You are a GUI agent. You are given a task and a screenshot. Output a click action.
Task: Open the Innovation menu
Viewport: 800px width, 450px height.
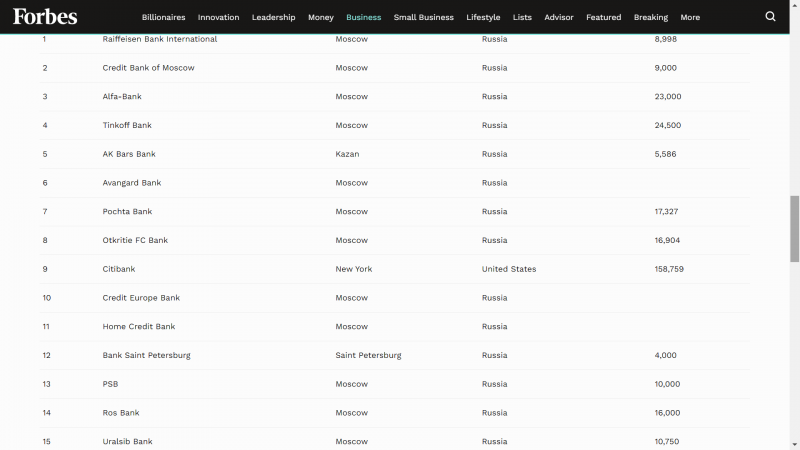[218, 17]
